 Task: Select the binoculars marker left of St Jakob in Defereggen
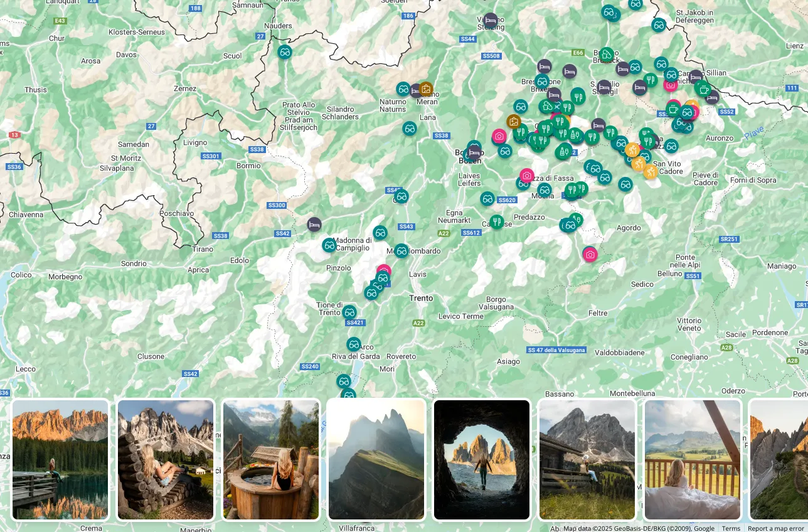[x=658, y=25]
